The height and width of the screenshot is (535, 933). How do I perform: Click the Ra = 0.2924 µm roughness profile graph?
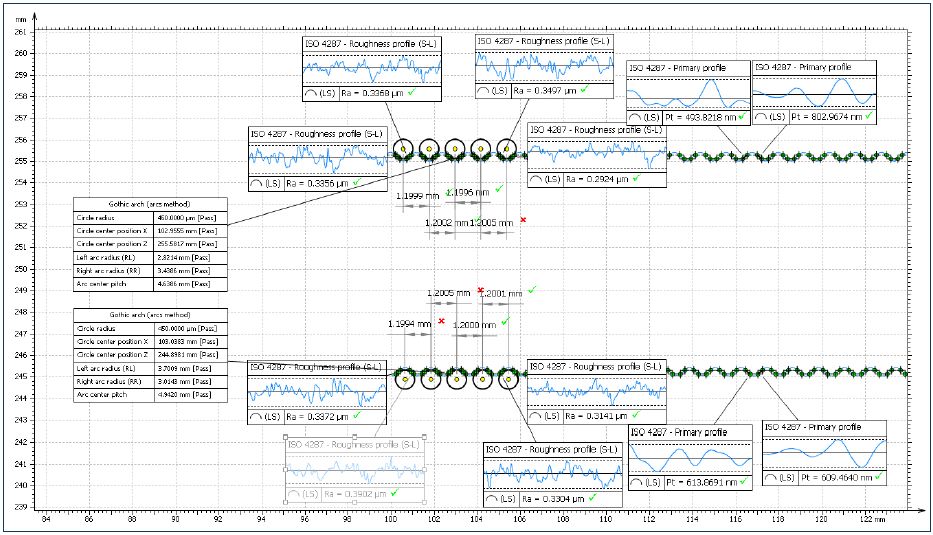[596, 154]
